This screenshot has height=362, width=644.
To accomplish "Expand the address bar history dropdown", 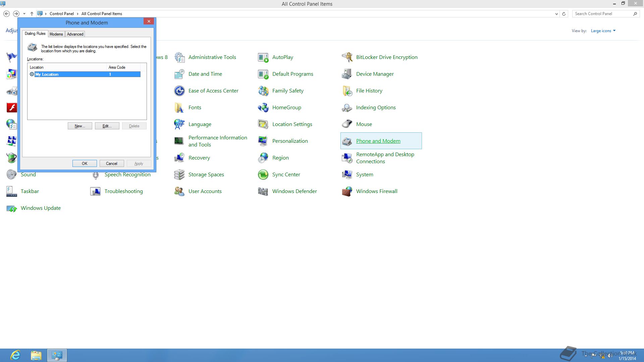I will click(556, 14).
